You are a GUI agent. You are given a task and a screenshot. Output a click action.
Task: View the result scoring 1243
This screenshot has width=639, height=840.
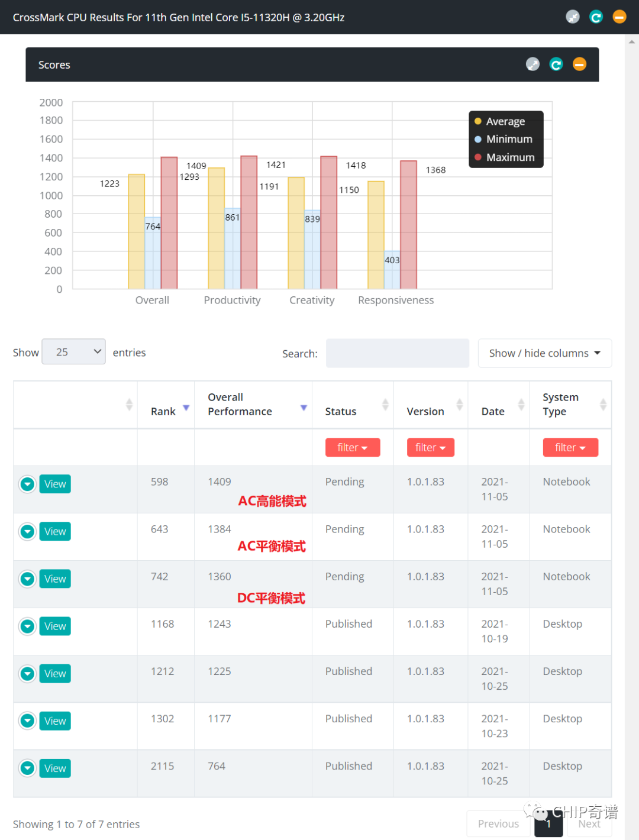[x=55, y=626]
